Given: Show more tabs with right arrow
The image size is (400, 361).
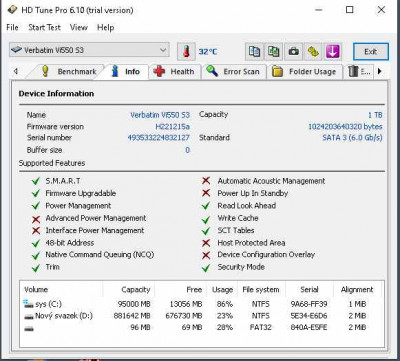Looking at the screenshot, I should click(379, 71).
